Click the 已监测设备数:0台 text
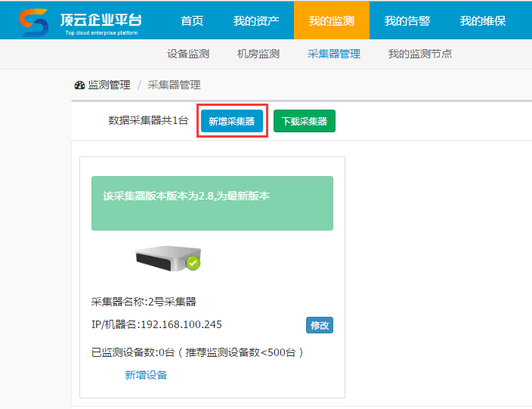 coord(133,352)
